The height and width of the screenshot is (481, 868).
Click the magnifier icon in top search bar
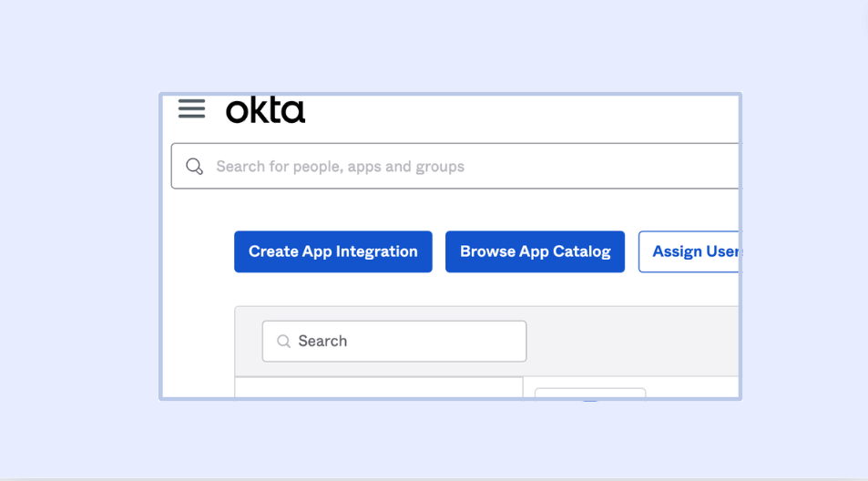tap(194, 167)
